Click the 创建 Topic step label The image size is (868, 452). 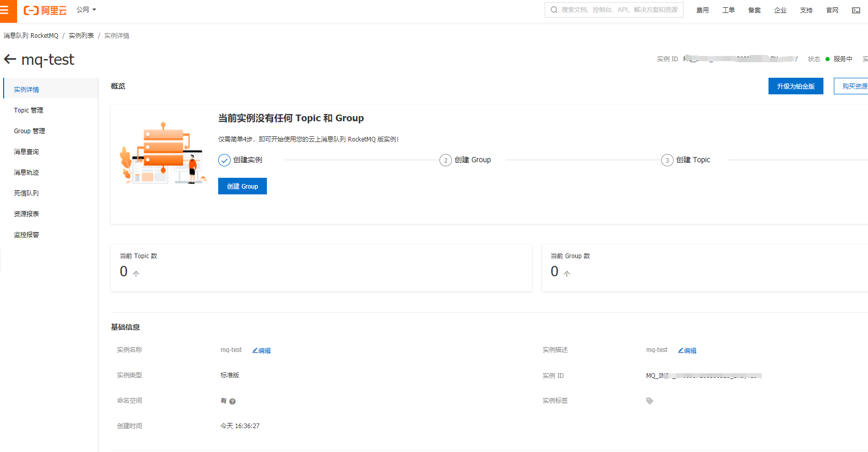693,160
